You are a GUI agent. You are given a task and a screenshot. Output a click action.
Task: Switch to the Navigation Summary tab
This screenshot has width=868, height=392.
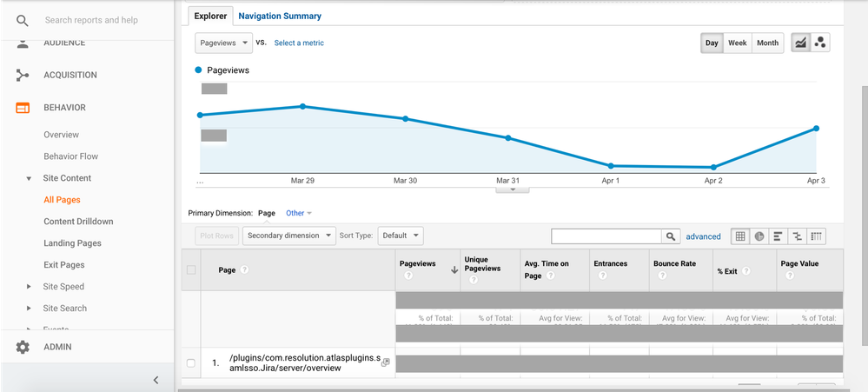(x=280, y=16)
